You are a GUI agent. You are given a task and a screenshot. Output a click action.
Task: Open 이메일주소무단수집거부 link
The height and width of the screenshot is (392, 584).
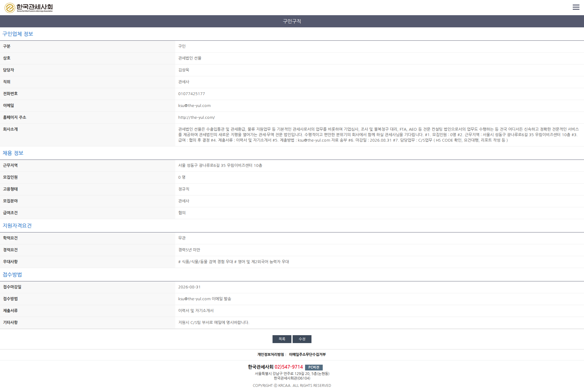tap(307, 355)
